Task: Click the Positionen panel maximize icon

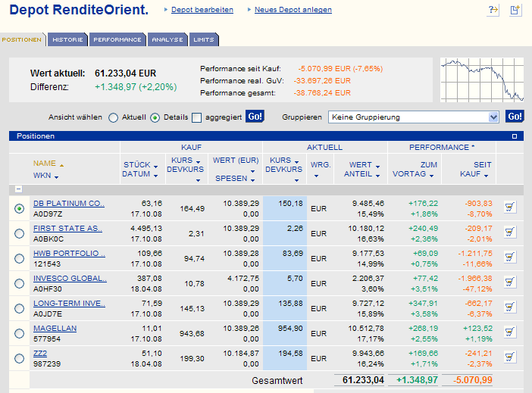Action: (x=515, y=136)
